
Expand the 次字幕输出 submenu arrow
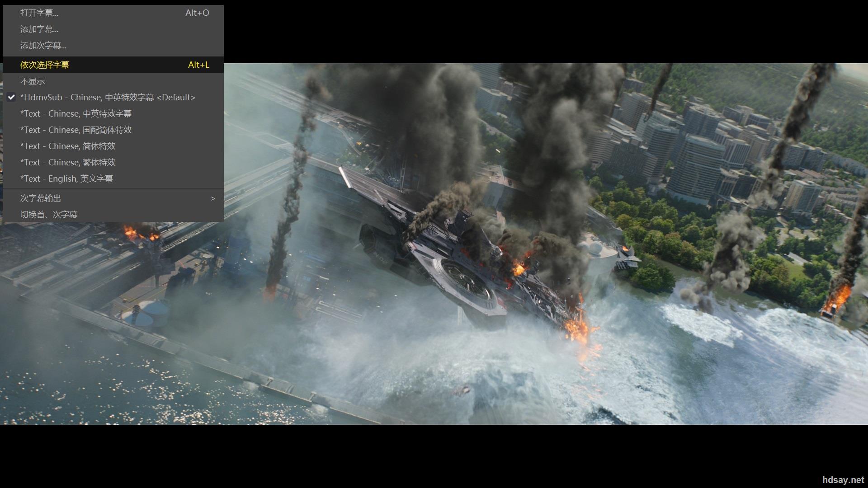[212, 198]
